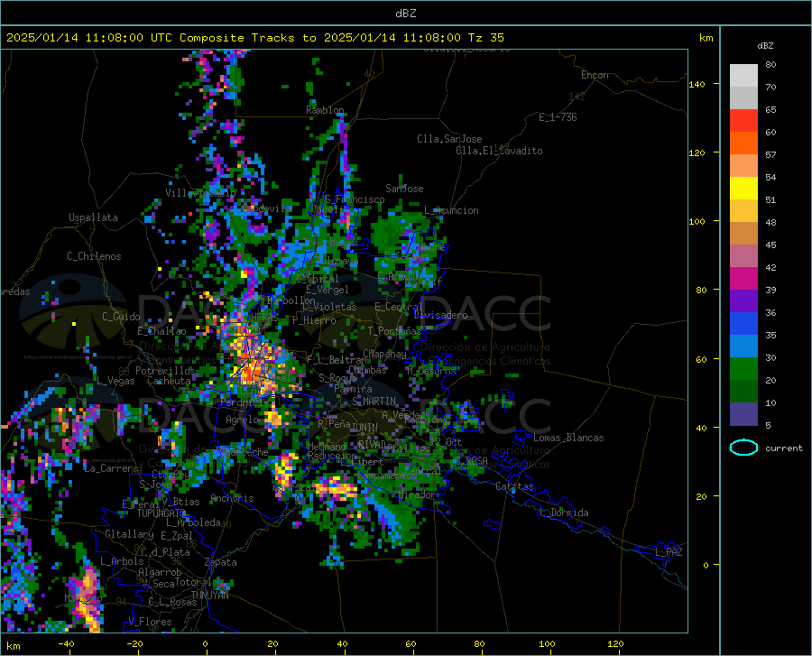Click the 140 km vertical axis tick
This screenshot has height=656, width=812.
click(x=697, y=84)
